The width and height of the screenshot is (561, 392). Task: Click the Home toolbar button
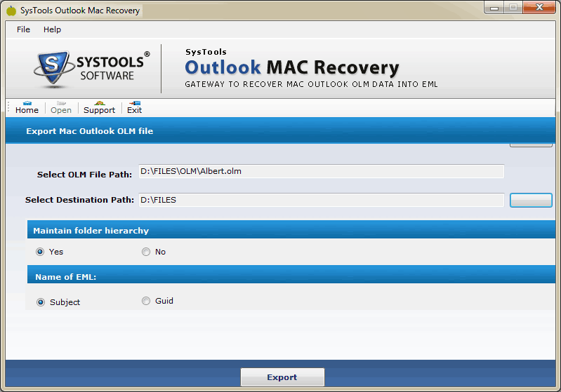click(27, 107)
